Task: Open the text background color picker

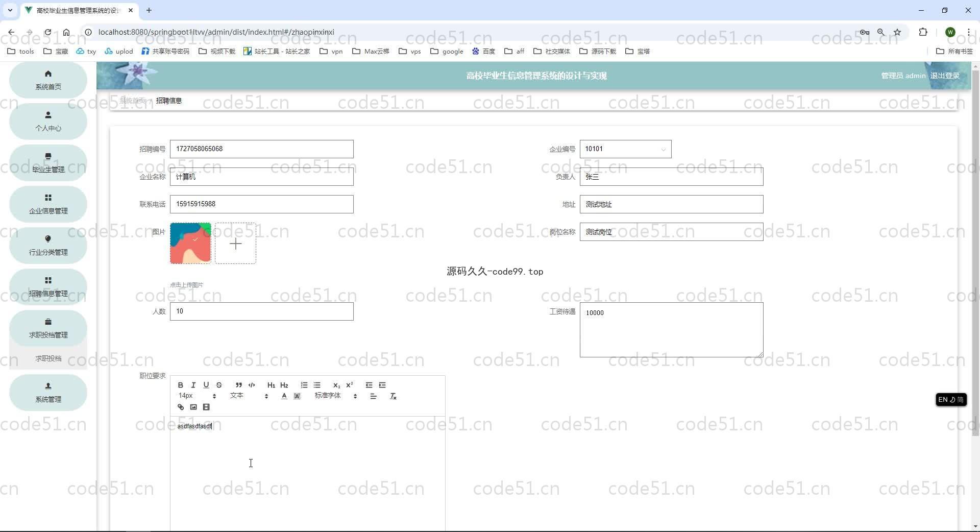Action: [x=297, y=396]
